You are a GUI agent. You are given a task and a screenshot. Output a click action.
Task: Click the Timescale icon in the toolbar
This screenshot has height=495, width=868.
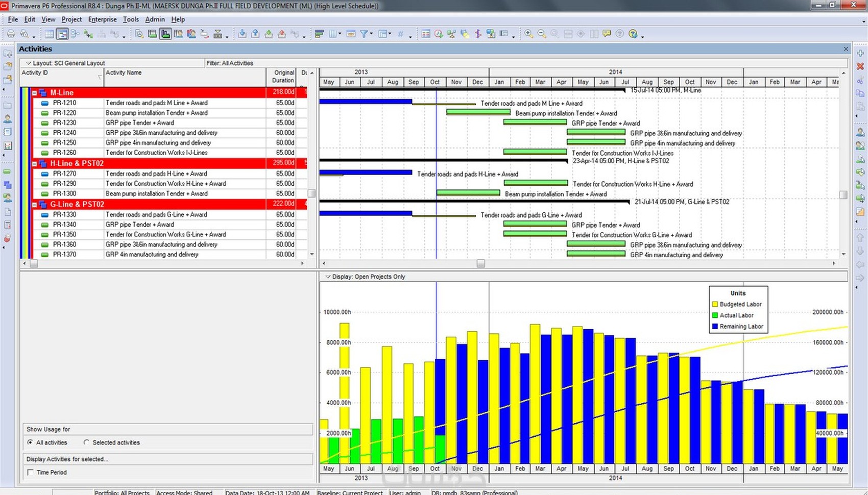(351, 34)
